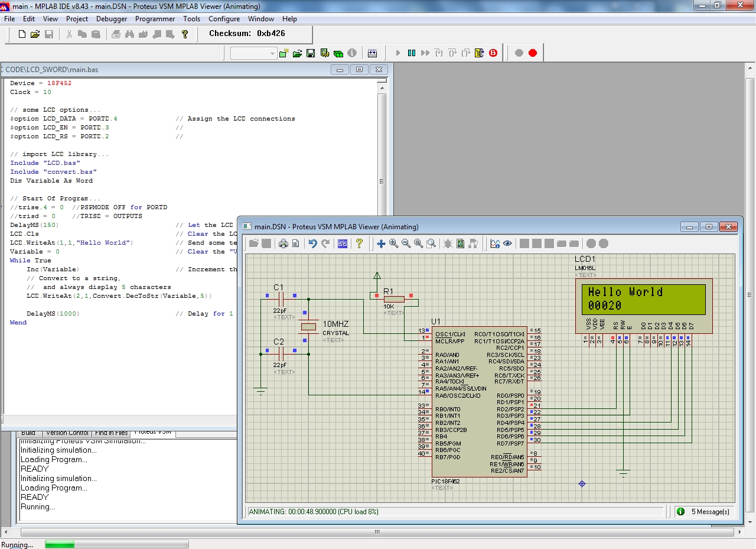The height and width of the screenshot is (549, 756).
Task: Click the 'While True' code line
Action: coord(31,261)
